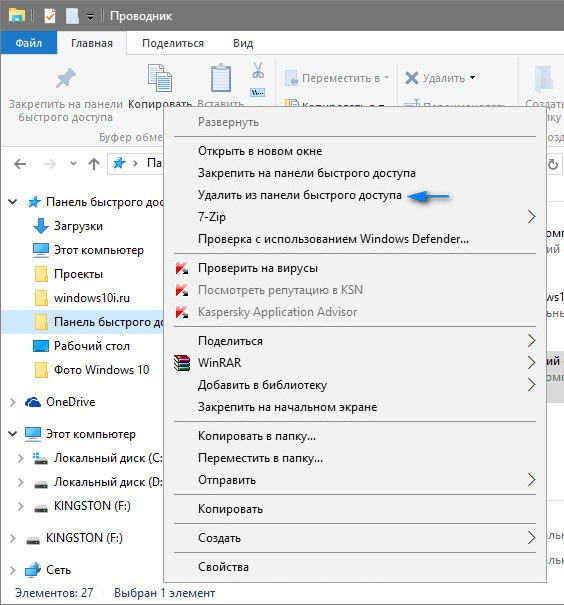Expand the Локальный диск (D:) node
The height and width of the screenshot is (605, 564).
[20, 482]
